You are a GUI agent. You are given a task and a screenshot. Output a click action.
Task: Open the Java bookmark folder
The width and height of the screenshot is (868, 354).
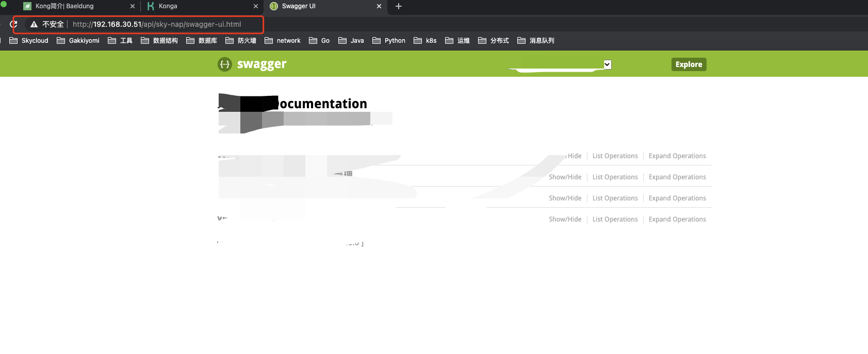coord(351,41)
